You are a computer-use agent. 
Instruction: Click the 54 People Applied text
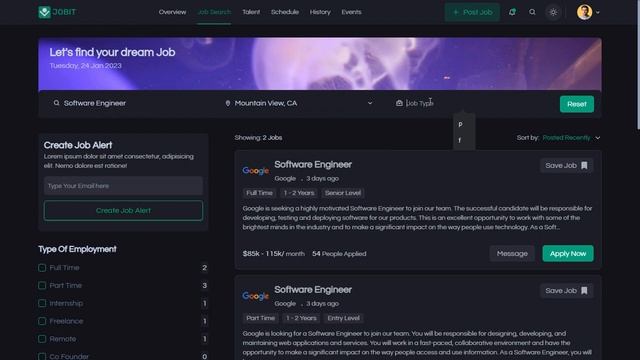[x=339, y=254]
